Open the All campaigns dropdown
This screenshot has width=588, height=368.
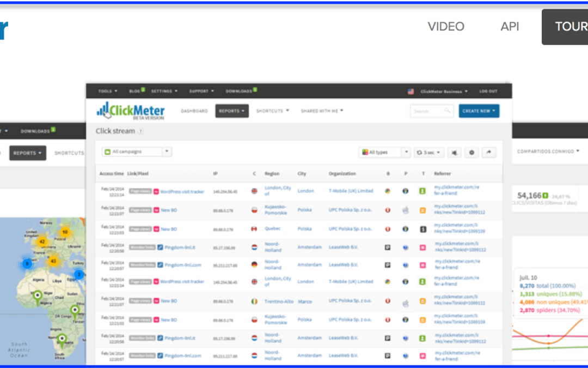(137, 152)
